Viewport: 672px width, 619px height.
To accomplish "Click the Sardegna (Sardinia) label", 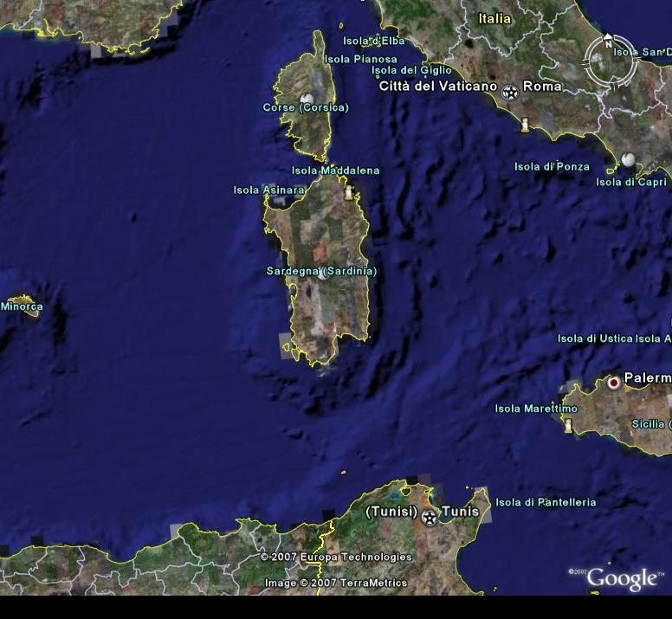I will tap(321, 271).
